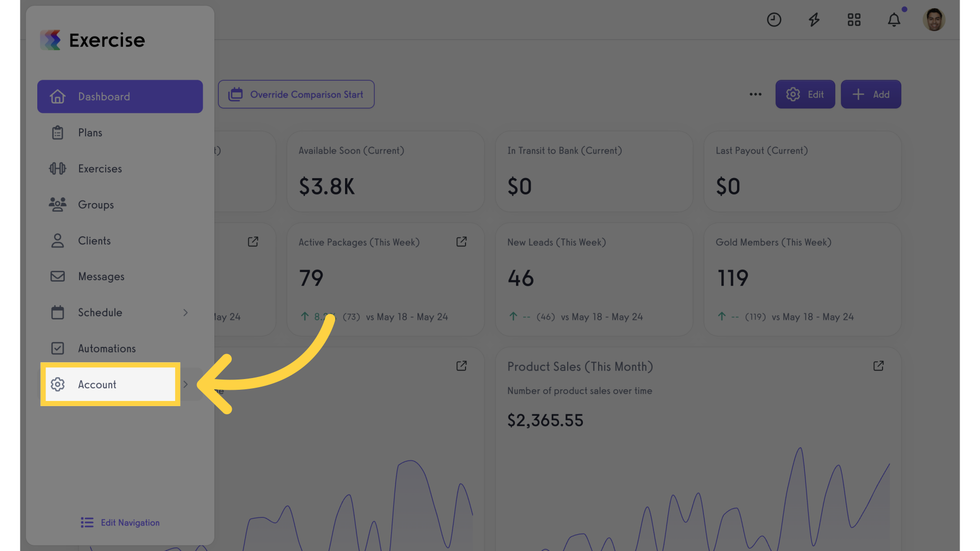This screenshot has width=980, height=551.
Task: Click Gold Members count 119
Action: pyautogui.click(x=732, y=278)
